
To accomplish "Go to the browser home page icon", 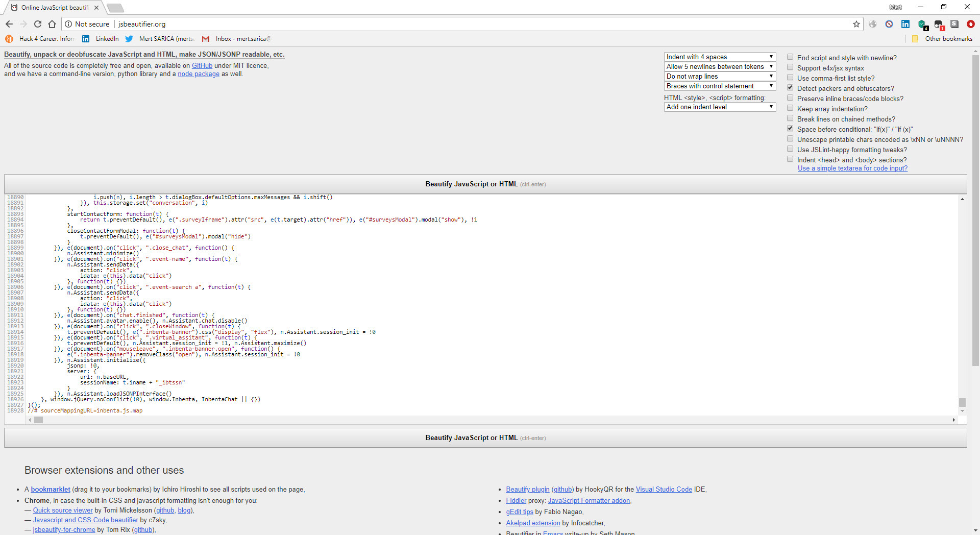I will pyautogui.click(x=52, y=24).
